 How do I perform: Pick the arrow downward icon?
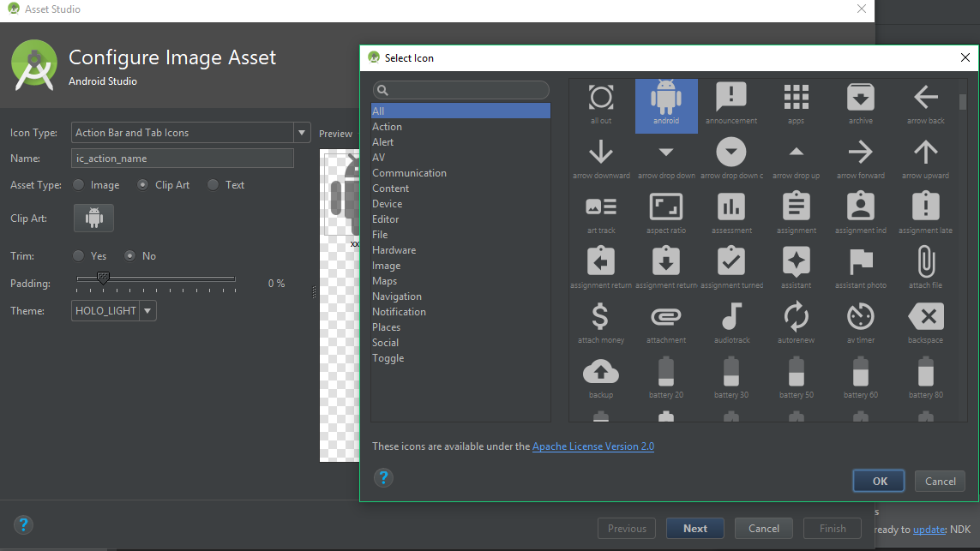pos(601,160)
